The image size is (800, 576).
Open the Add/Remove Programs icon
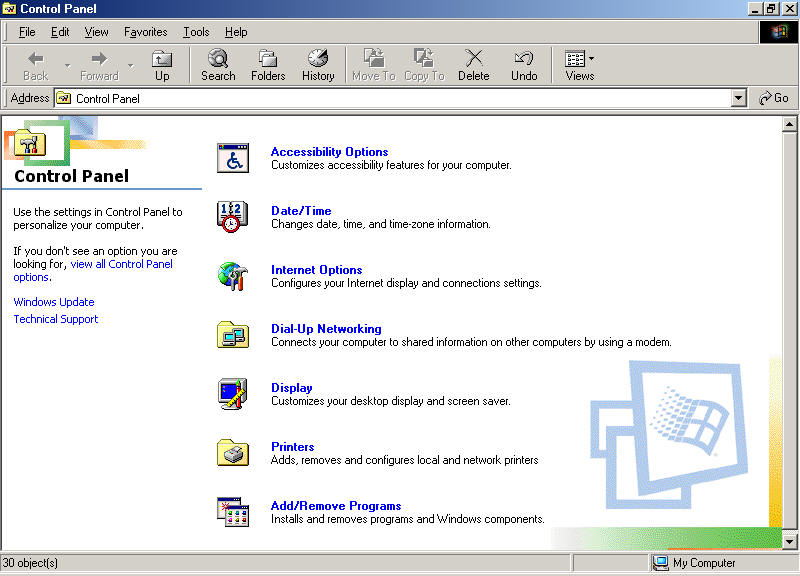(233, 512)
